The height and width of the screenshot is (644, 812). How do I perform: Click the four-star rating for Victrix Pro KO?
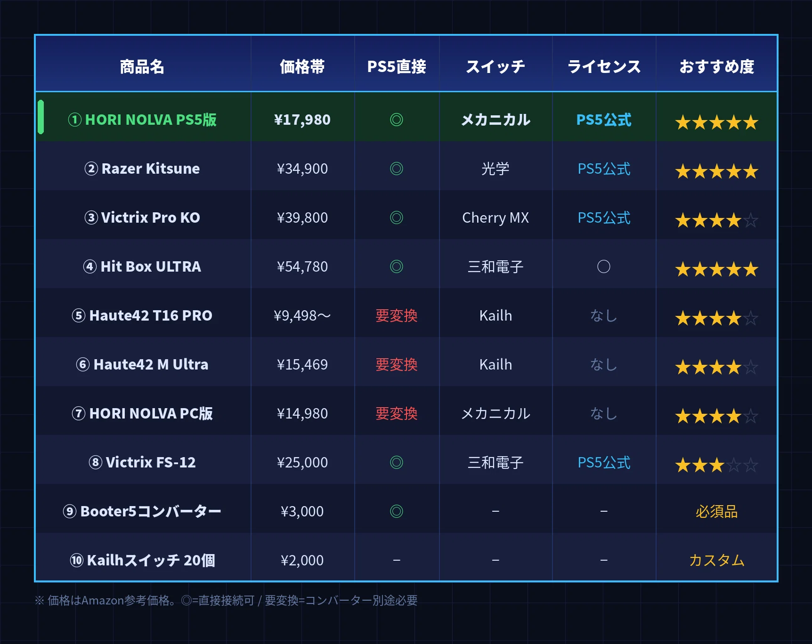click(716, 220)
